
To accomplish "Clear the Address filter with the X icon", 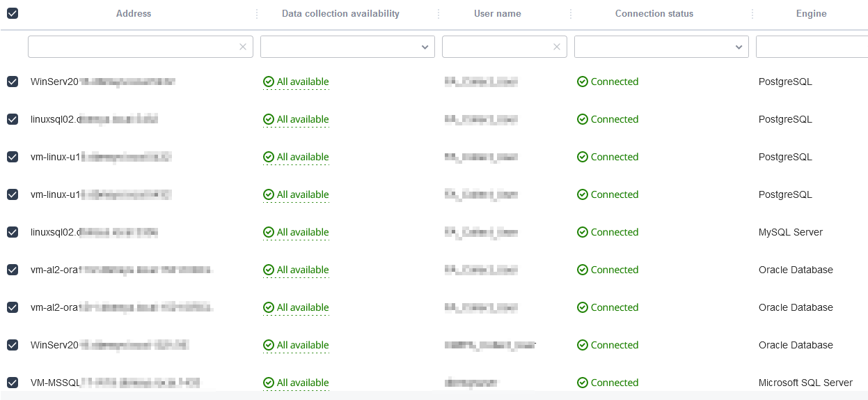I will point(243,47).
